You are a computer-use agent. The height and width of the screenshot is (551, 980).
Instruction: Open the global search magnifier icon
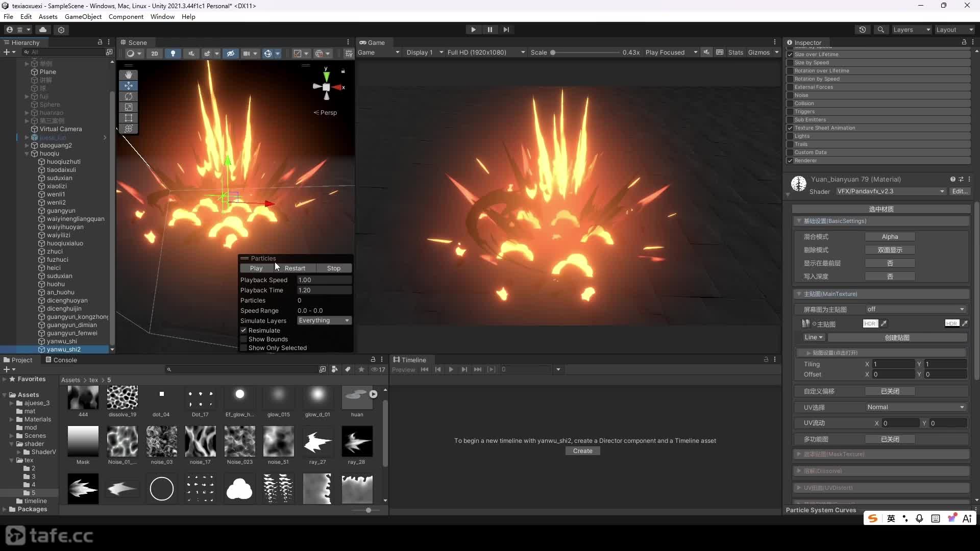point(880,30)
